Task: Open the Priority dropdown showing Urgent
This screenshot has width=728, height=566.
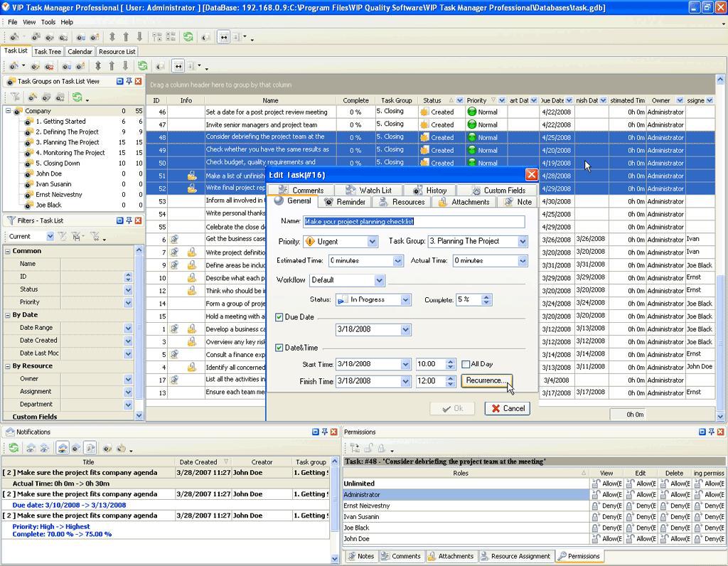Action: tap(373, 241)
